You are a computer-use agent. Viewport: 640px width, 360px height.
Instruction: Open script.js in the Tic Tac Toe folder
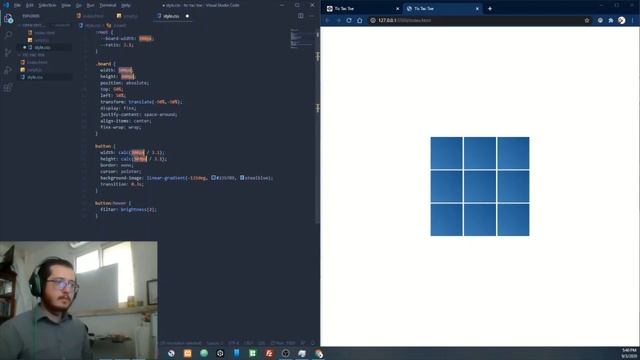coord(34,70)
